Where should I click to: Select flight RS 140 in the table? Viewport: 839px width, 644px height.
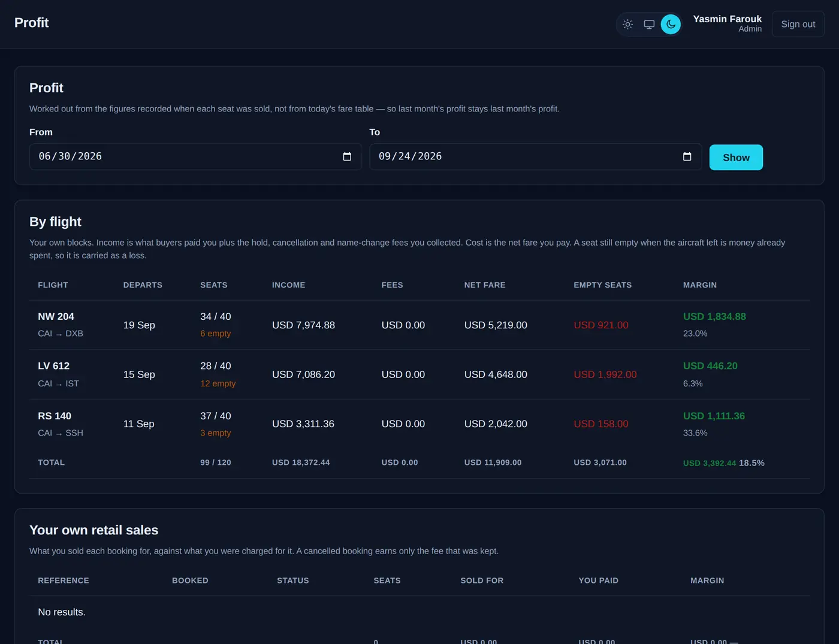[x=55, y=416]
